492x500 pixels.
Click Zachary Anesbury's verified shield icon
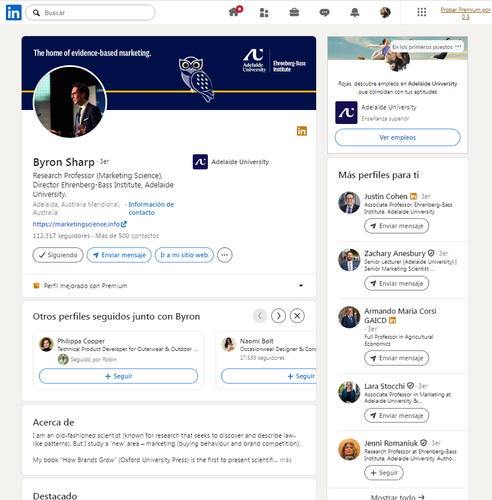click(x=431, y=253)
